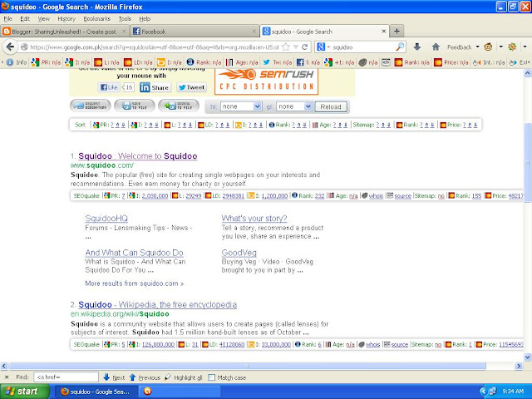Click toolbar LD: n/a SEMrush parameter

click(x=138, y=62)
